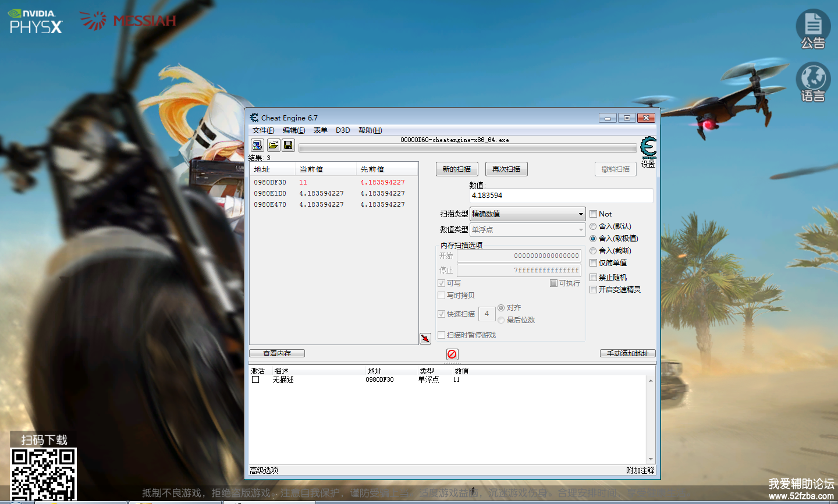The height and width of the screenshot is (504, 838).
Task: Click 手动添加地址 button
Action: [627, 353]
